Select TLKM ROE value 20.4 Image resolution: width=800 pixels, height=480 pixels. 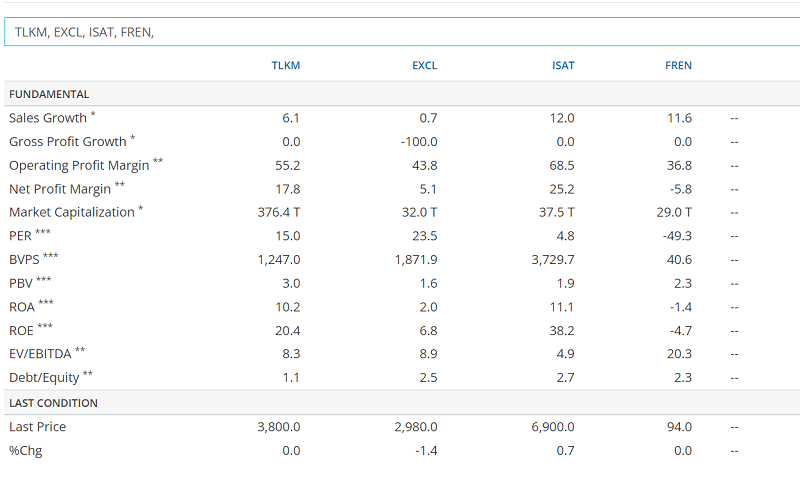(x=288, y=331)
